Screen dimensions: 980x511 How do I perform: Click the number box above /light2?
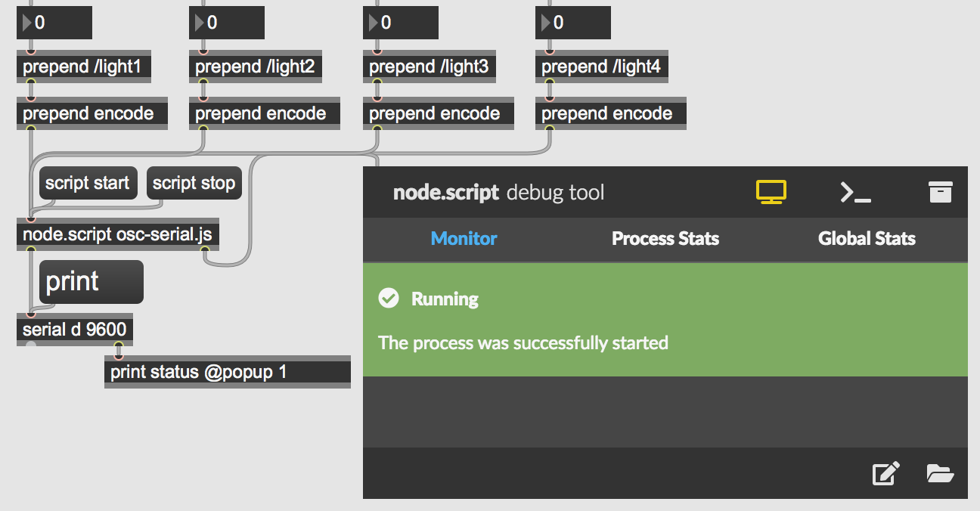point(227,23)
